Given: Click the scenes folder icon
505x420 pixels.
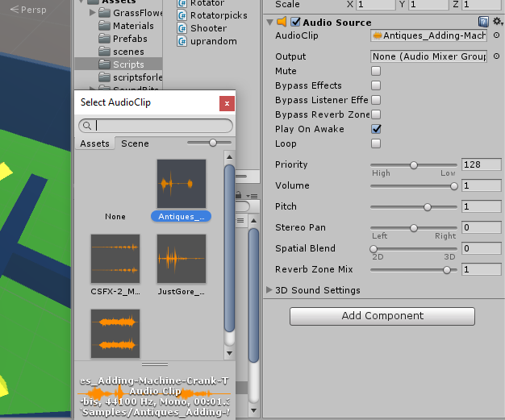Looking at the screenshot, I should tap(104, 51).
